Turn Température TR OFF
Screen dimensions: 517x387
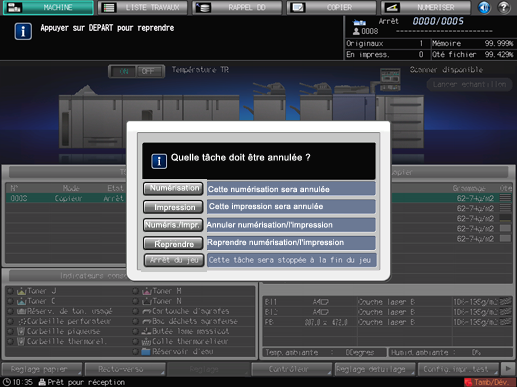[x=150, y=71]
